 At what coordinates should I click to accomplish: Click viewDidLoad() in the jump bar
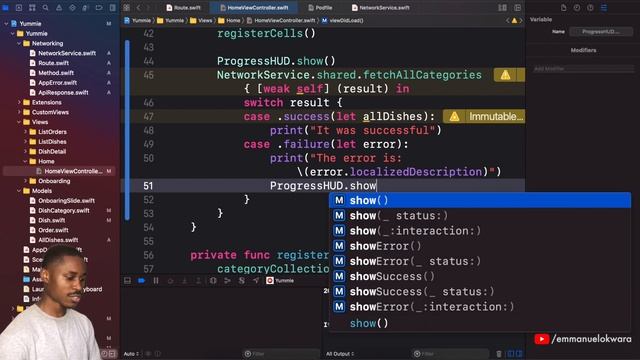pos(343,20)
